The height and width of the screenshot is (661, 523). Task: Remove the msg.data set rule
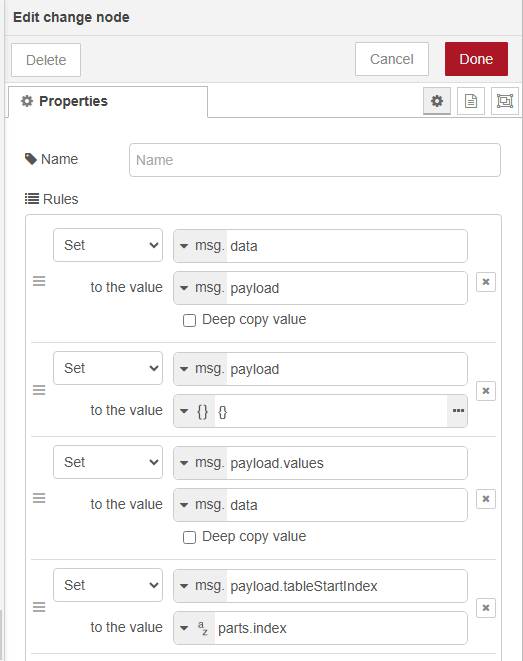pyautogui.click(x=485, y=282)
